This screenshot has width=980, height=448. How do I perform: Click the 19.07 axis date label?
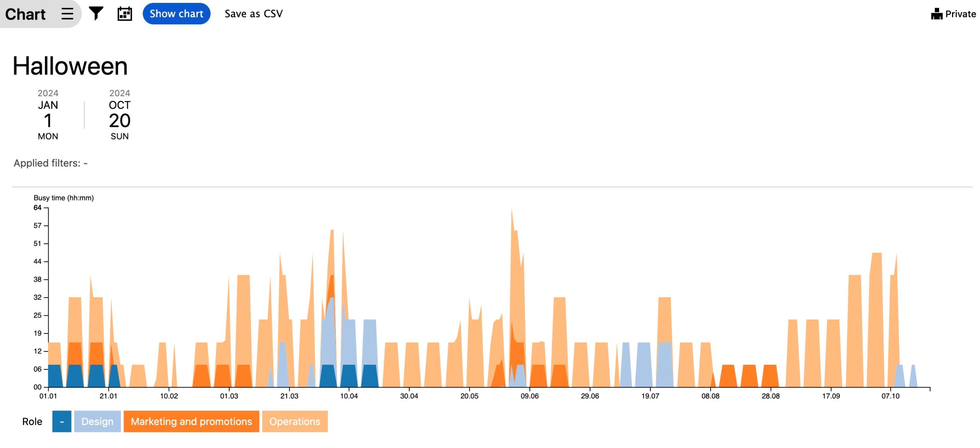coord(650,396)
